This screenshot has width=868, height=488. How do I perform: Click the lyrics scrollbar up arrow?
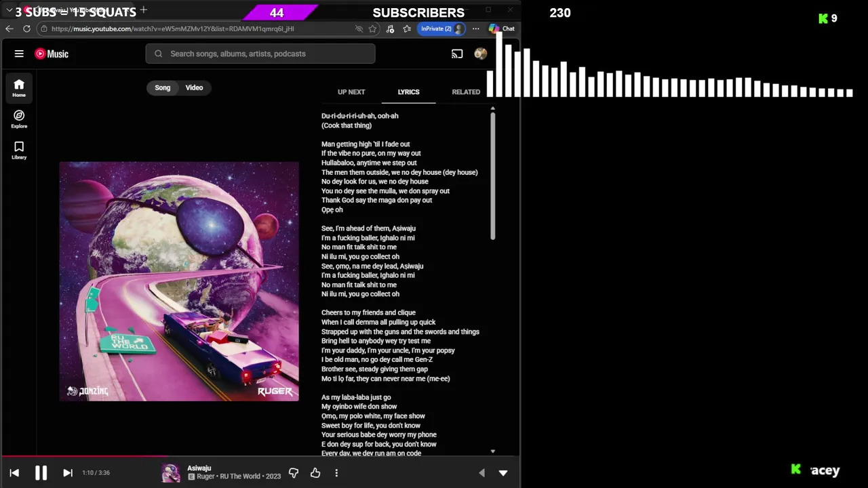(493, 108)
